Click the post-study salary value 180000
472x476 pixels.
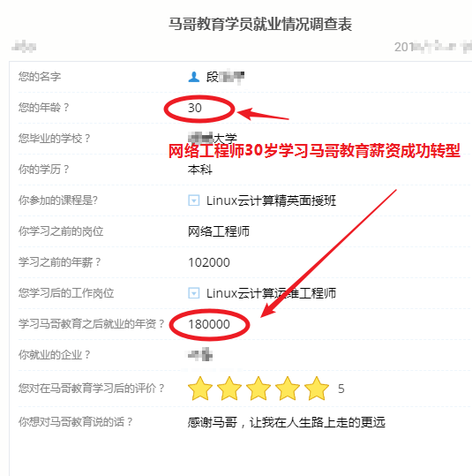pos(209,324)
